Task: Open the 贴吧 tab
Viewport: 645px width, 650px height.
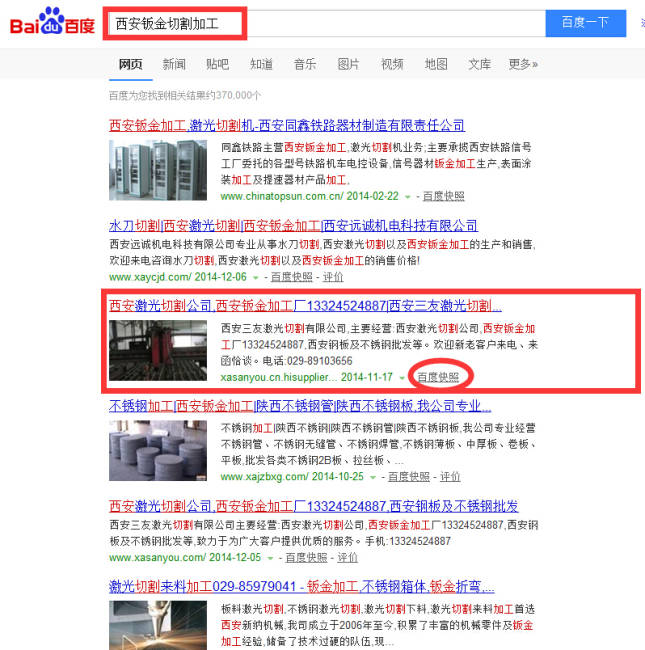Action: (x=218, y=64)
